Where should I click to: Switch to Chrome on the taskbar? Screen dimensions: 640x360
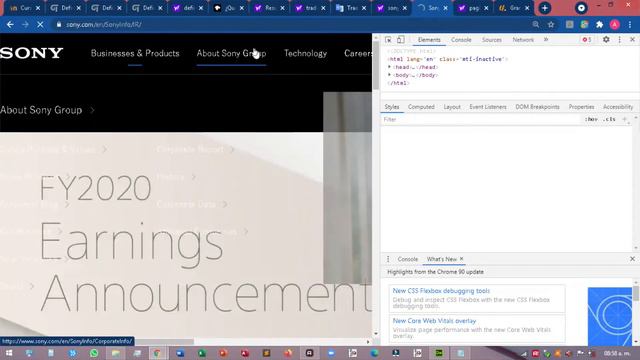tap(157, 353)
